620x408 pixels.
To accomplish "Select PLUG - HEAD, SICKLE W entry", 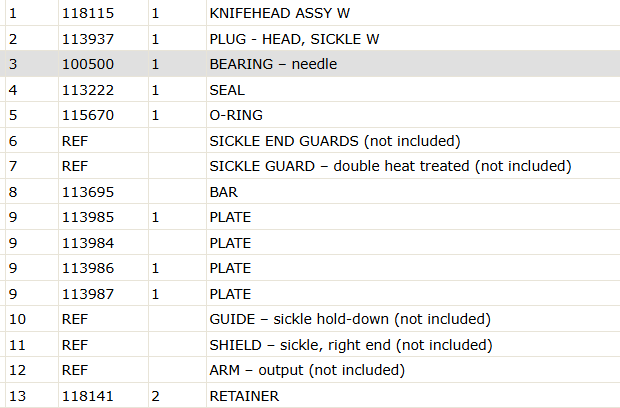I will (x=294, y=39).
